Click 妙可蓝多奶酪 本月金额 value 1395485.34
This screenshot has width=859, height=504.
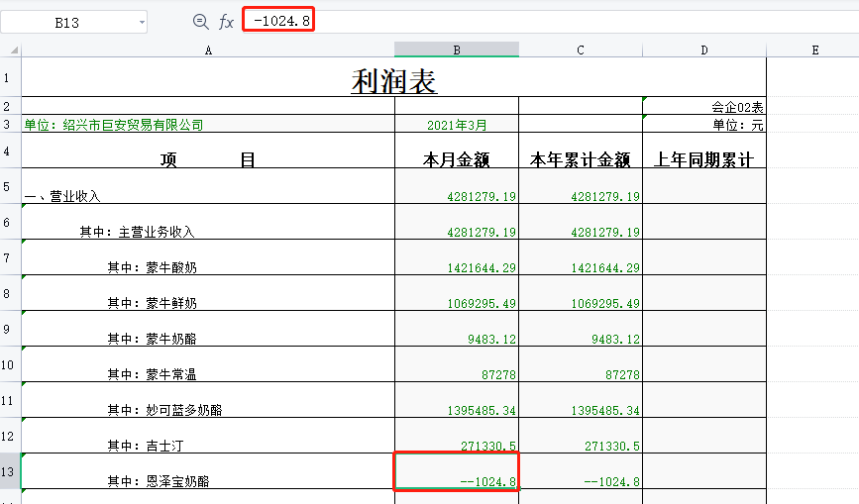457,399
